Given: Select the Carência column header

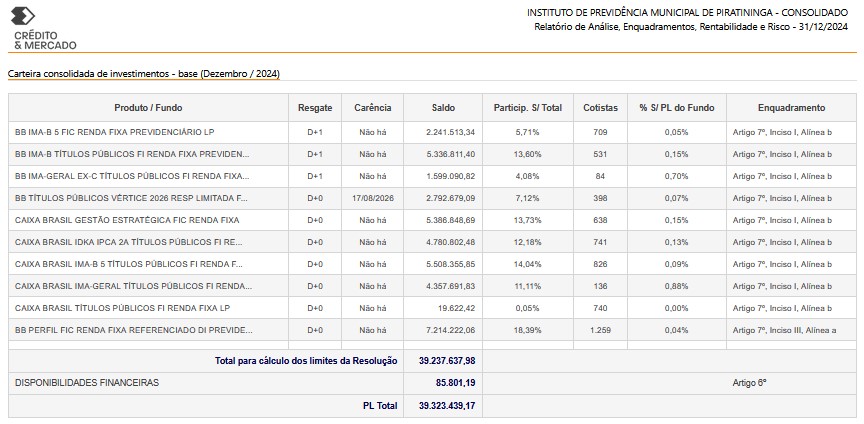Looking at the screenshot, I should pyautogui.click(x=372, y=108).
